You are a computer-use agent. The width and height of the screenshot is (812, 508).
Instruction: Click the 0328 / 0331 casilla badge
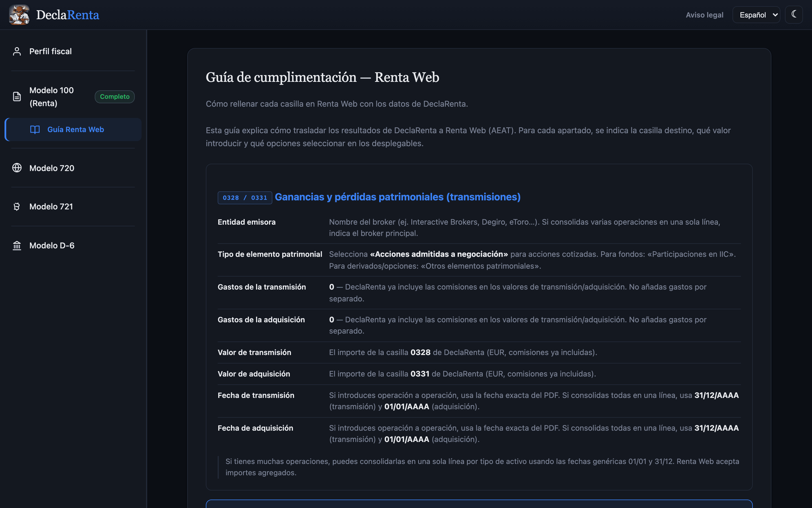245,198
